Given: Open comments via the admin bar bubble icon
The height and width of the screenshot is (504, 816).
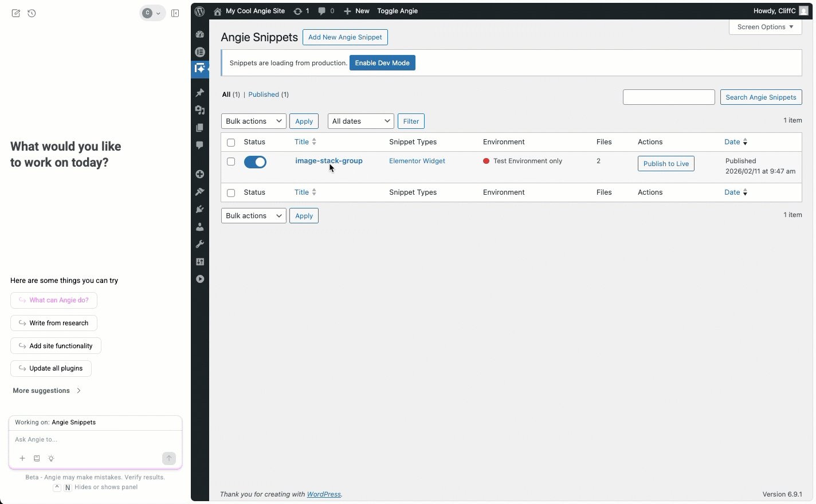Looking at the screenshot, I should click(x=323, y=11).
